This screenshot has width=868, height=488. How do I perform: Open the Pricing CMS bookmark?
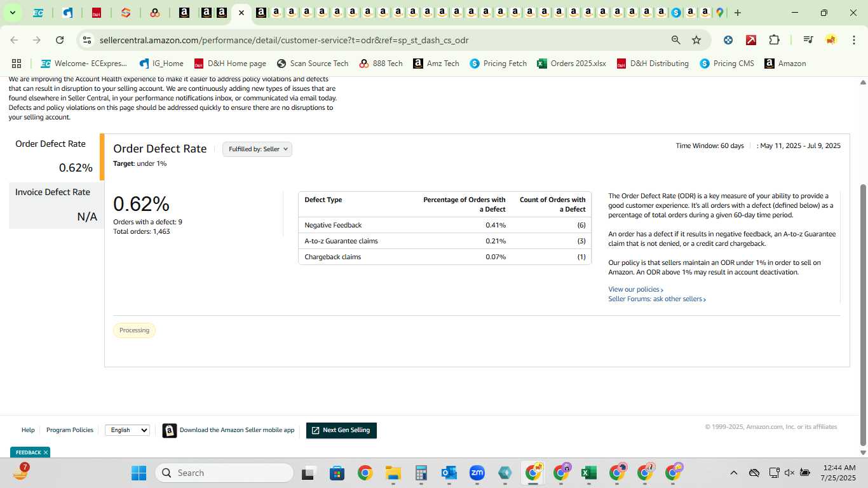click(727, 64)
